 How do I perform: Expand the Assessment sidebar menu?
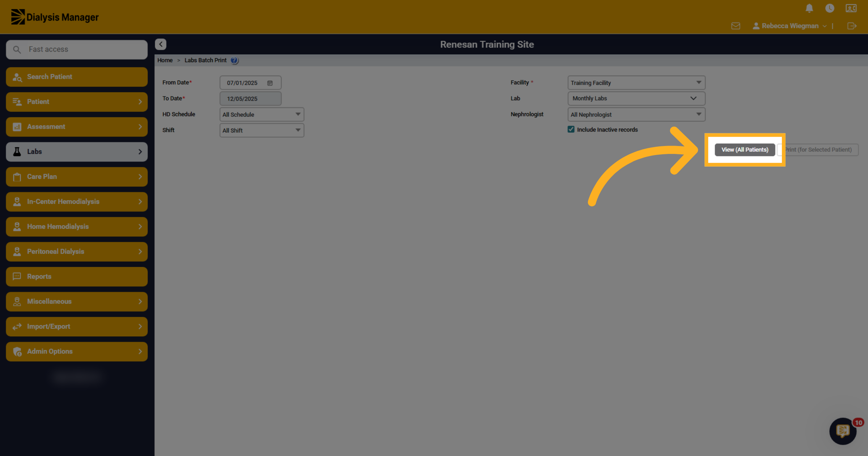pyautogui.click(x=77, y=127)
